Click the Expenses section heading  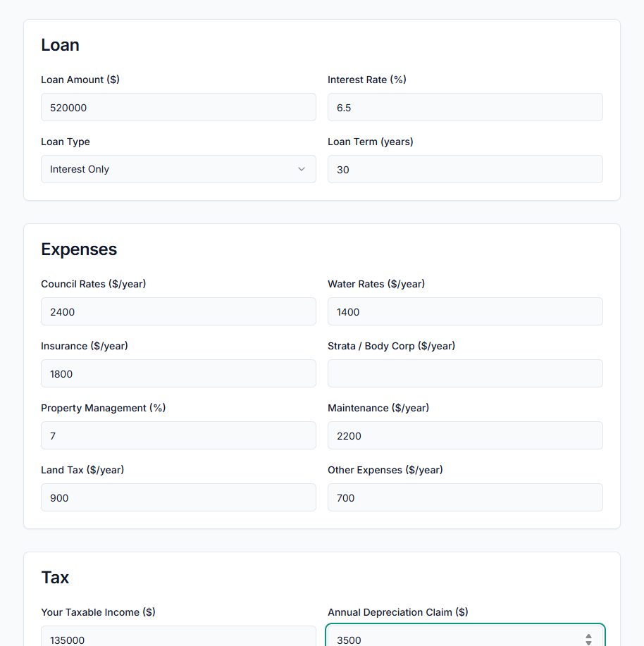pyautogui.click(x=79, y=249)
